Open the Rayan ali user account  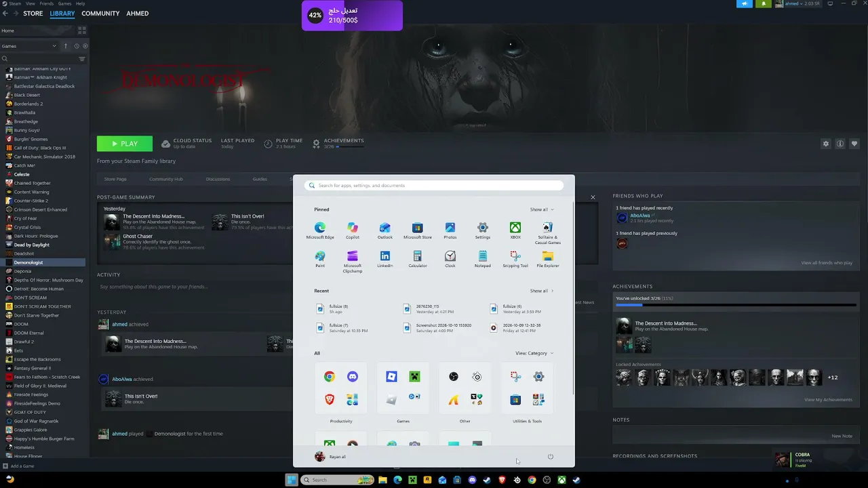[330, 457]
